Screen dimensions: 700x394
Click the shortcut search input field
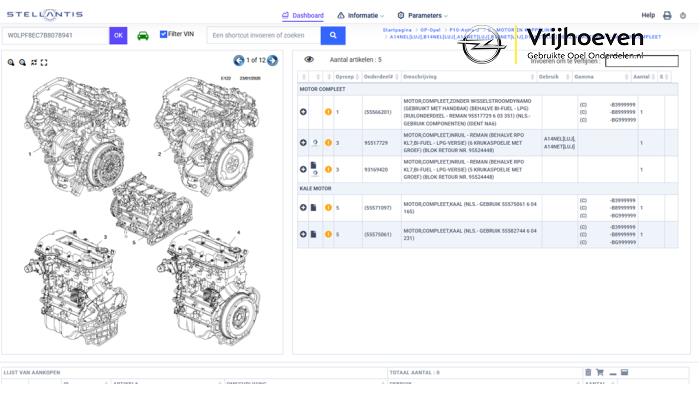point(264,35)
